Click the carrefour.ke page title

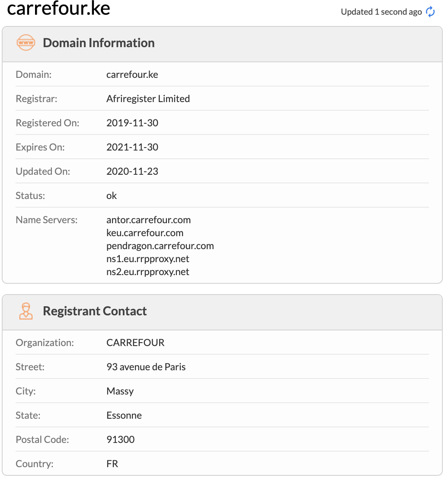[58, 8]
